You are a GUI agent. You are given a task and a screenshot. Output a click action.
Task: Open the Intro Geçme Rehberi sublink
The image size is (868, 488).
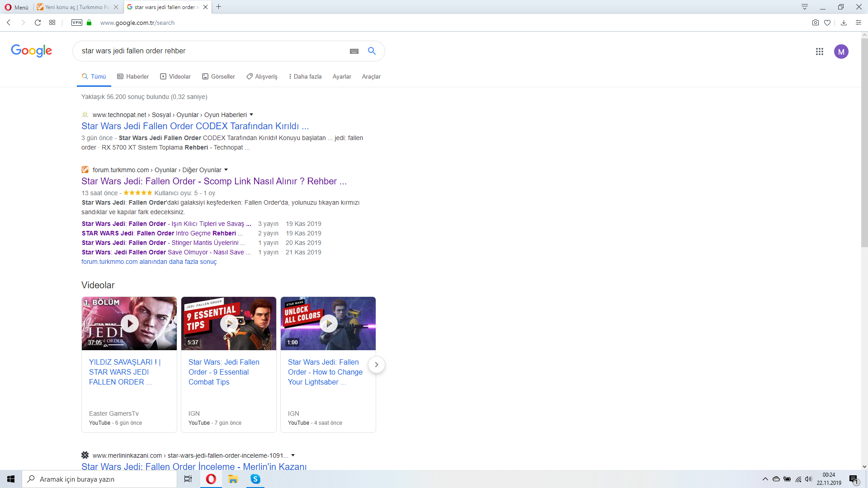point(162,233)
